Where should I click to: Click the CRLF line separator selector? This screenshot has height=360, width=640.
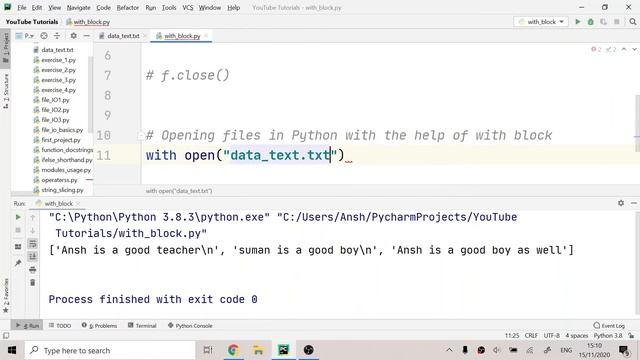pos(531,336)
